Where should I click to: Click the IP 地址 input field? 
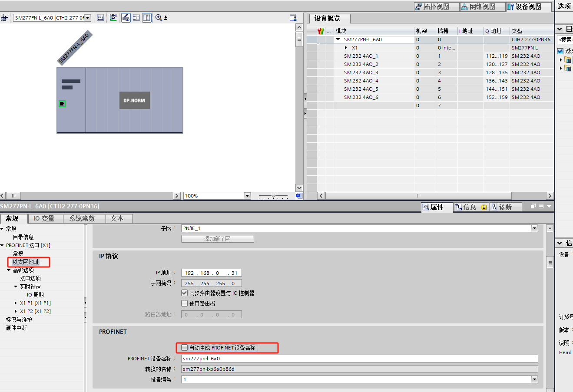pyautogui.click(x=212, y=273)
